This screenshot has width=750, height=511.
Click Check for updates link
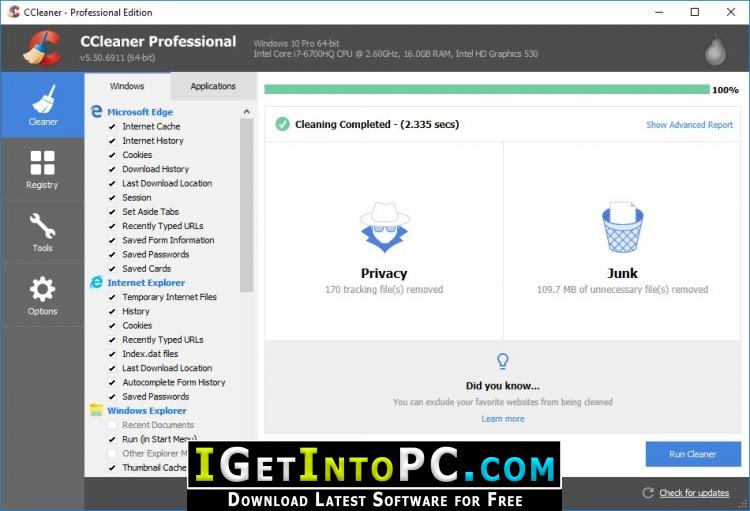click(694, 493)
